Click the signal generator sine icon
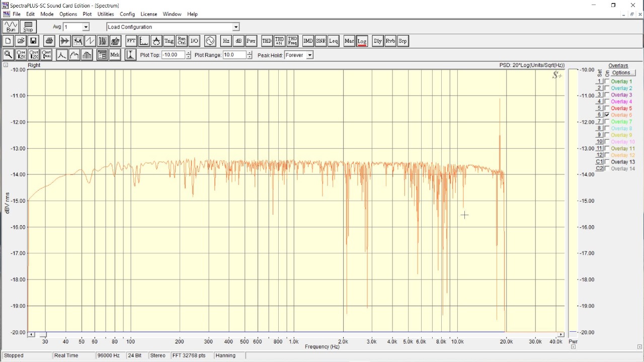This screenshot has height=362, width=644. tap(210, 41)
